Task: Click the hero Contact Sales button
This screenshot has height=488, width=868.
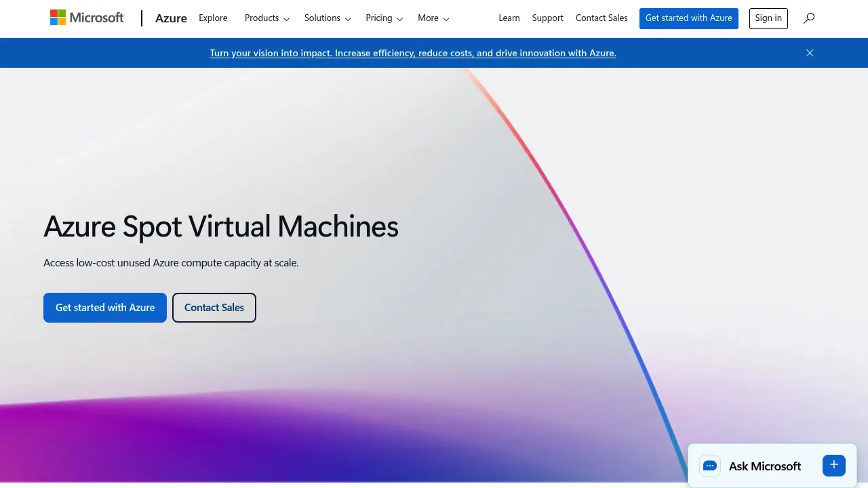Action: [214, 308]
